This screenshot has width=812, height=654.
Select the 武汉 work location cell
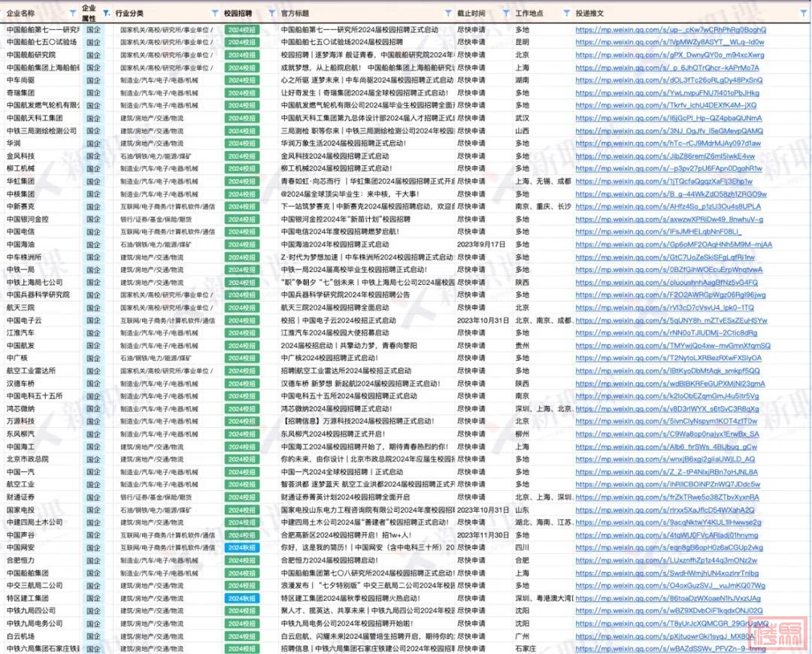[523, 118]
